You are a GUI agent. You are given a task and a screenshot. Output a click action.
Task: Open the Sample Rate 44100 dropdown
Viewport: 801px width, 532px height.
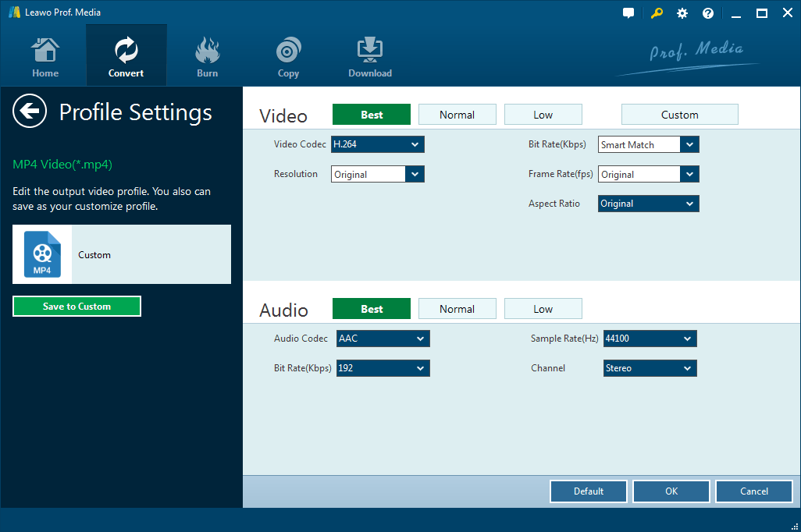[650, 339]
